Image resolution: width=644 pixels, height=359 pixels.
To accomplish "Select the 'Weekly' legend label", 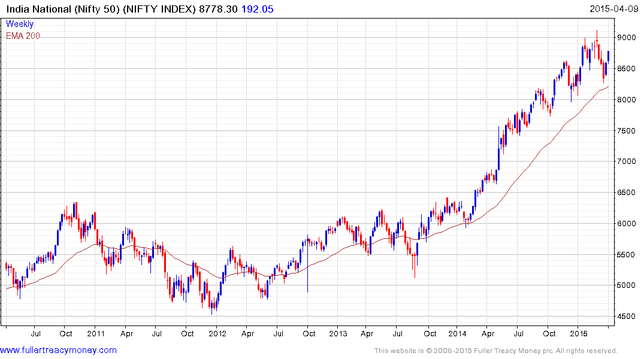I will 20,24.
